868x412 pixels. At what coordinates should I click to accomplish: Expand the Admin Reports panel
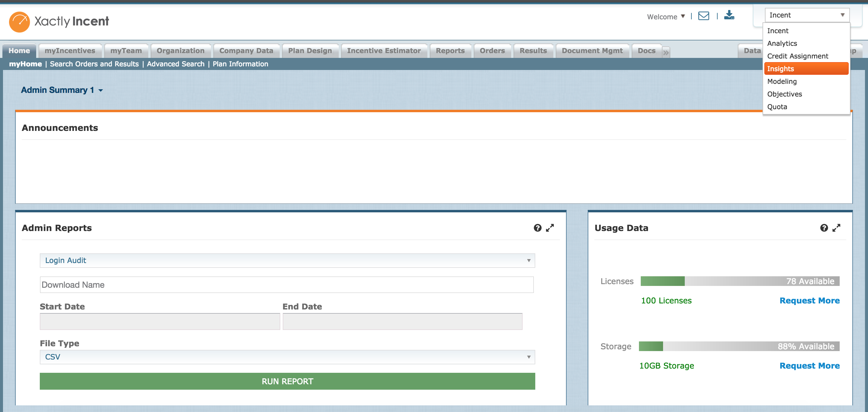550,228
